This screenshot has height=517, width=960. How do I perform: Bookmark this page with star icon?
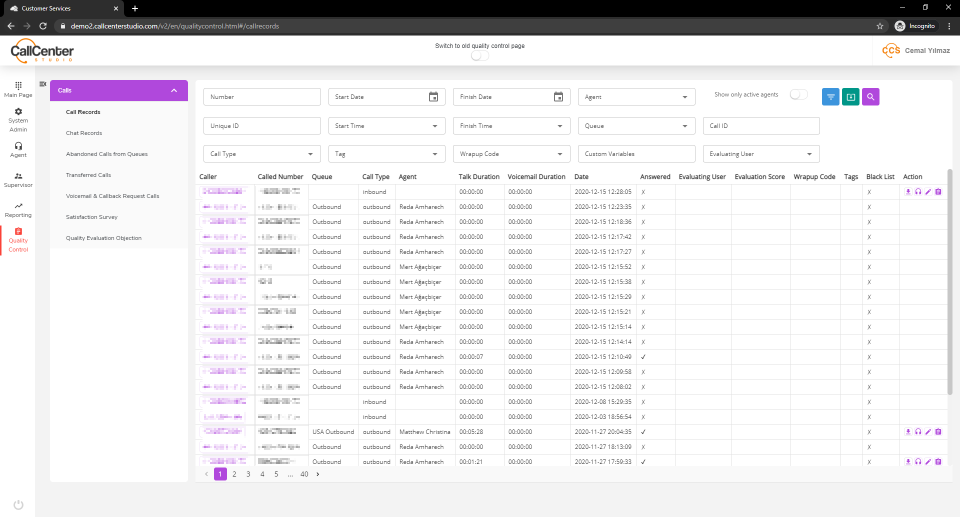(880, 26)
